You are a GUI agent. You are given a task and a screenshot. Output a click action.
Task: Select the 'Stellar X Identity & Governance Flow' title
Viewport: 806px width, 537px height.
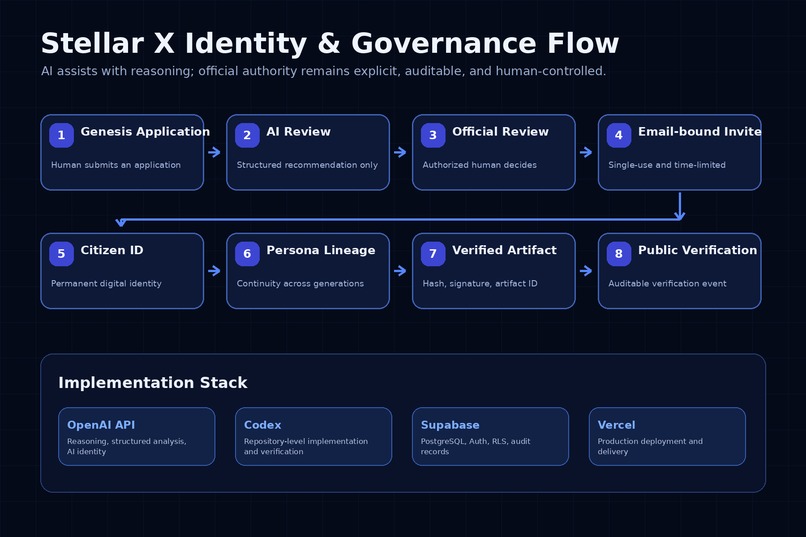tap(329, 43)
